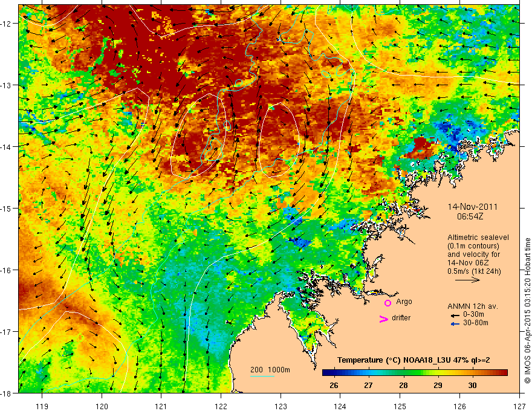Click the longitude axis label 125

pyautogui.click(x=400, y=406)
